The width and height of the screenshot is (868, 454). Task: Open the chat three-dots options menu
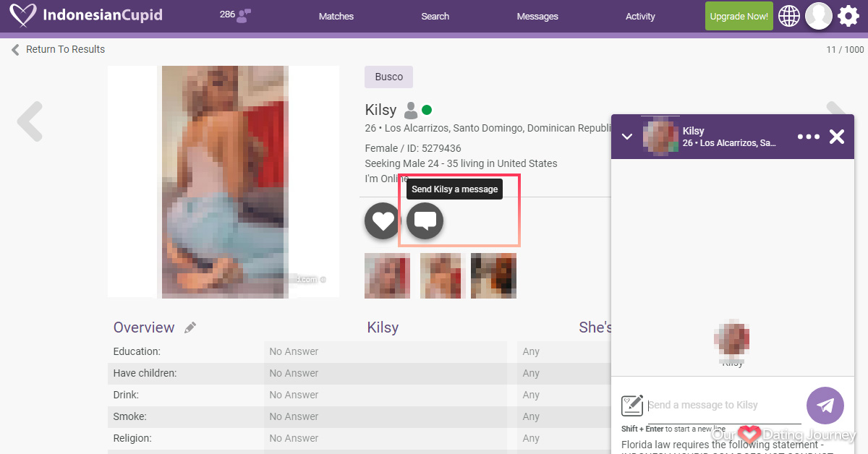[808, 137]
